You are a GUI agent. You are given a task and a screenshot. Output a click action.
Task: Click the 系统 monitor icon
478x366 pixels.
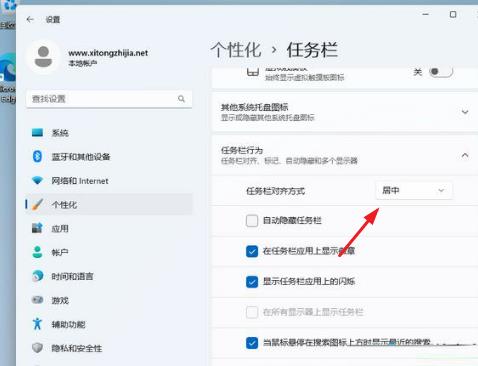tap(37, 132)
